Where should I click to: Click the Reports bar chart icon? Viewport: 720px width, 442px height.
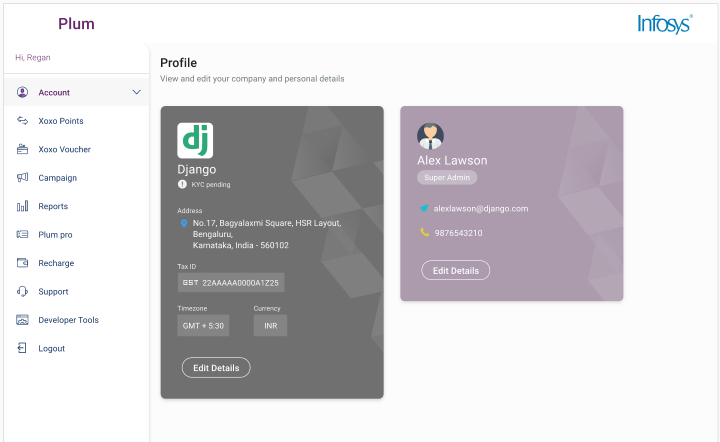tap(22, 206)
